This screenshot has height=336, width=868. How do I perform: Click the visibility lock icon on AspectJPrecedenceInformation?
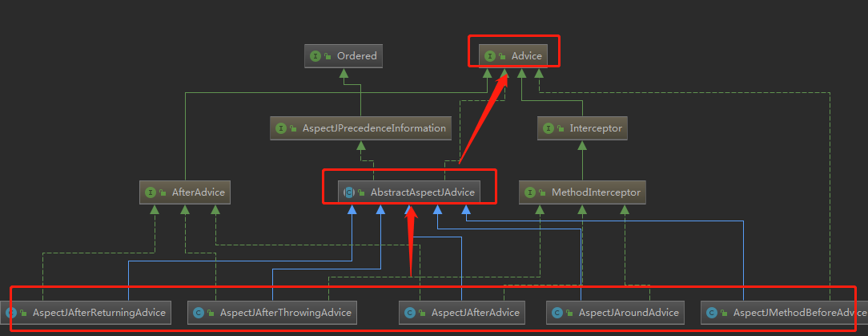click(293, 128)
